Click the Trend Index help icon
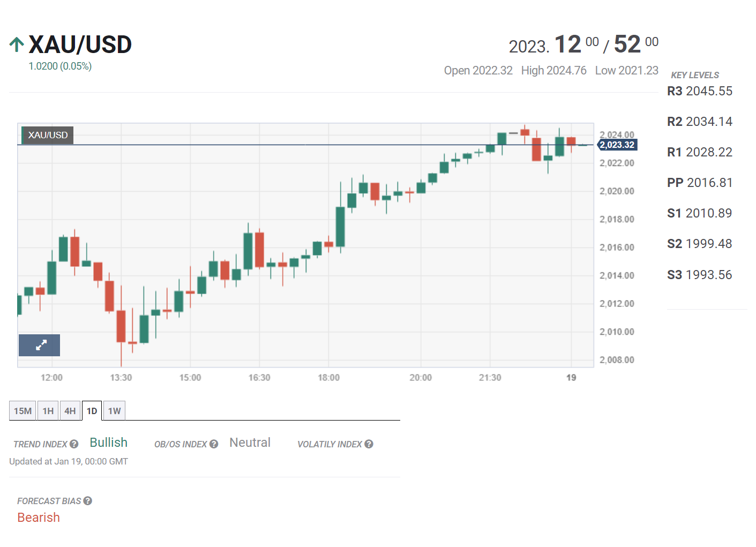Screen dimensions: 756x547 [x=74, y=444]
